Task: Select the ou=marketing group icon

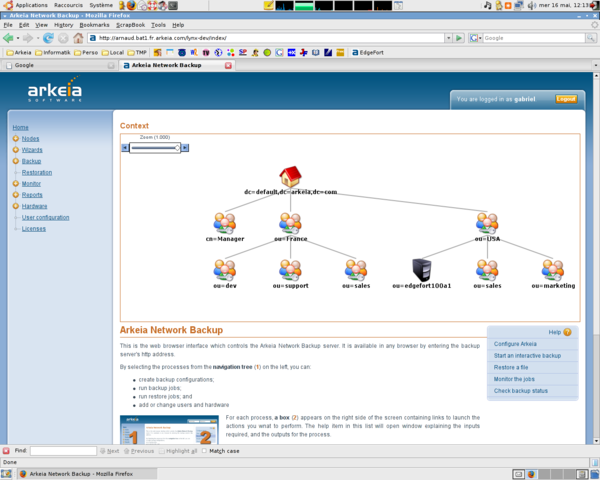Action: [553, 270]
